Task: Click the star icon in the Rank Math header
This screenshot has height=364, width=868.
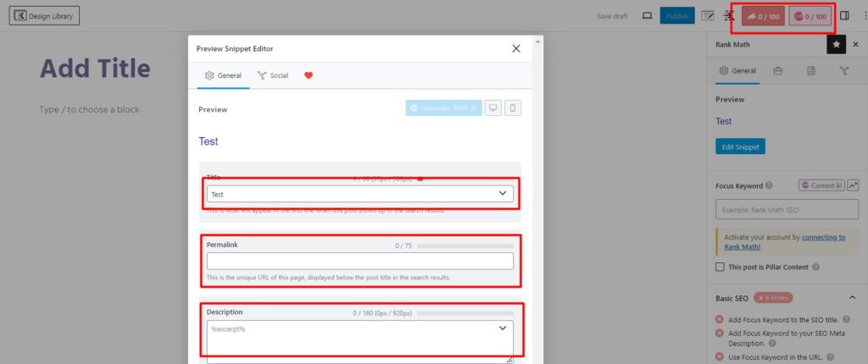Action: [837, 44]
